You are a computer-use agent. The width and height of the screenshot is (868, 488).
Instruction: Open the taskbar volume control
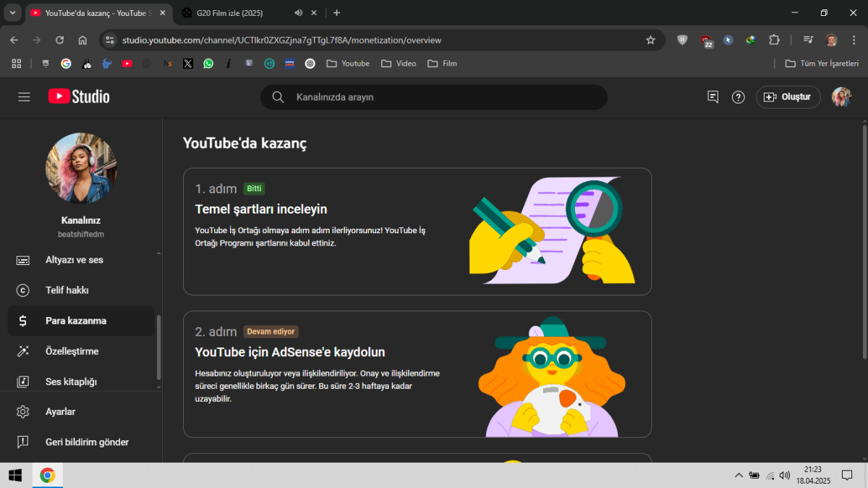[x=785, y=475]
